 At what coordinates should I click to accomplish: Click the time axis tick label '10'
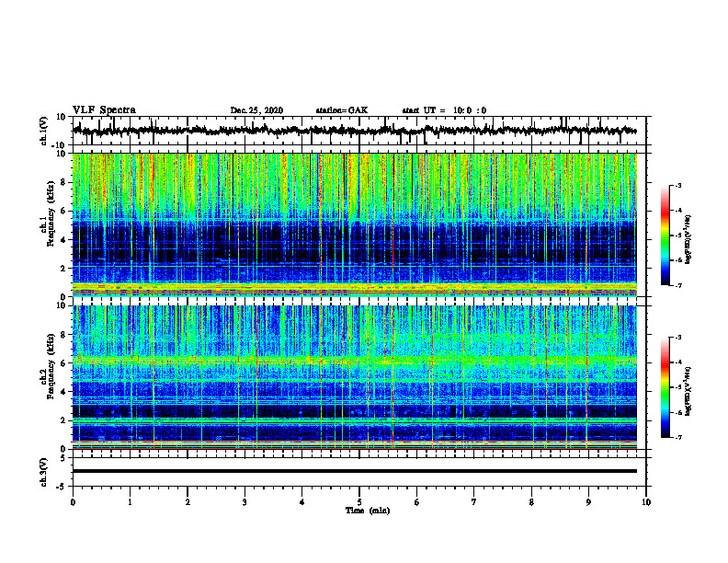pos(646,502)
